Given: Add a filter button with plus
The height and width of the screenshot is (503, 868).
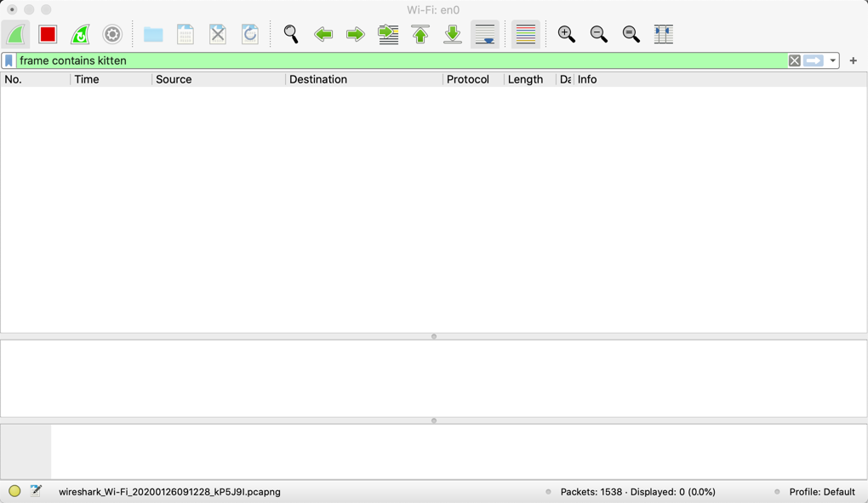Looking at the screenshot, I should (853, 61).
